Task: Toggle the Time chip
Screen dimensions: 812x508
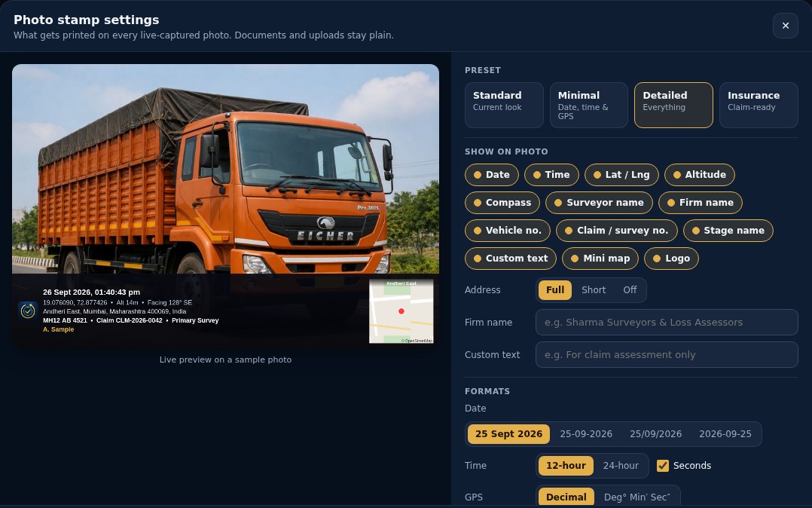Action: [551, 175]
